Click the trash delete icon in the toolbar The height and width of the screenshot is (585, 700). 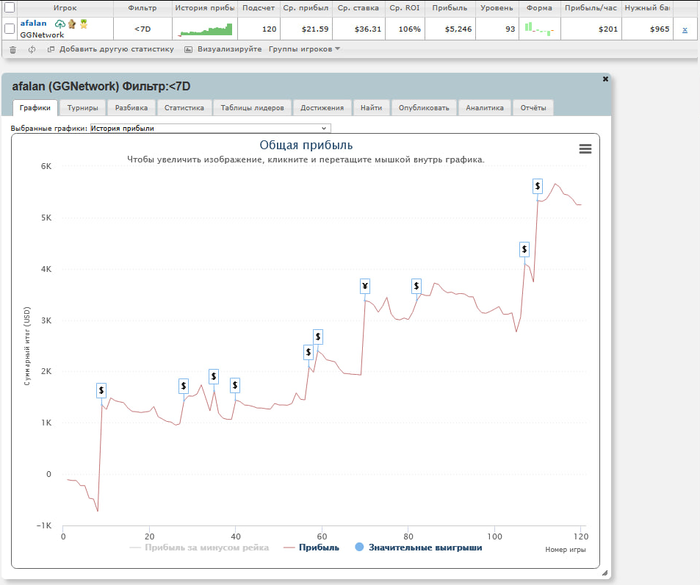(13, 50)
